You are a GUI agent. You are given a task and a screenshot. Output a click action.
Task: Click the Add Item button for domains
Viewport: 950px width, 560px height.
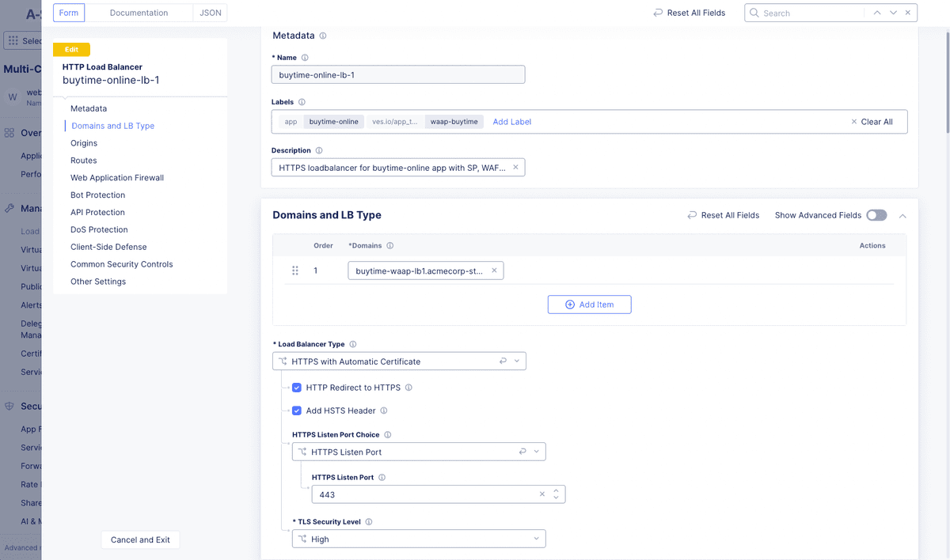tap(589, 304)
